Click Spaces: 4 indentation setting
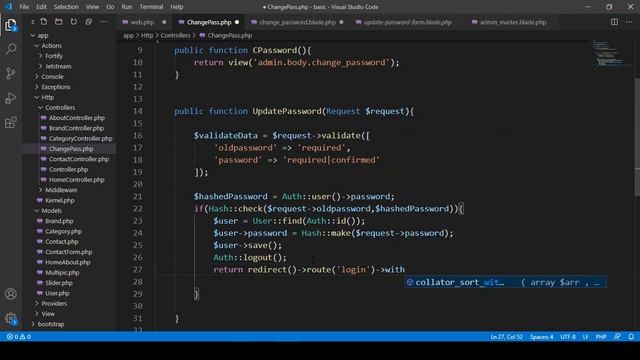Viewport: 640px width, 360px height. [x=541, y=337]
